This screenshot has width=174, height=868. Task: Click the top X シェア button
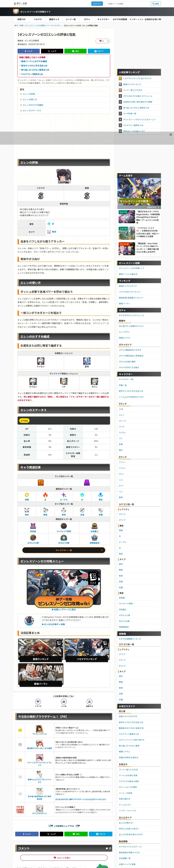[52, 51]
